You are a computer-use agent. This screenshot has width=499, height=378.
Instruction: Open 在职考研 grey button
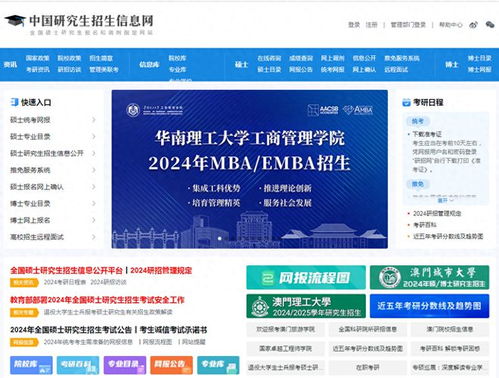(x=368, y=368)
